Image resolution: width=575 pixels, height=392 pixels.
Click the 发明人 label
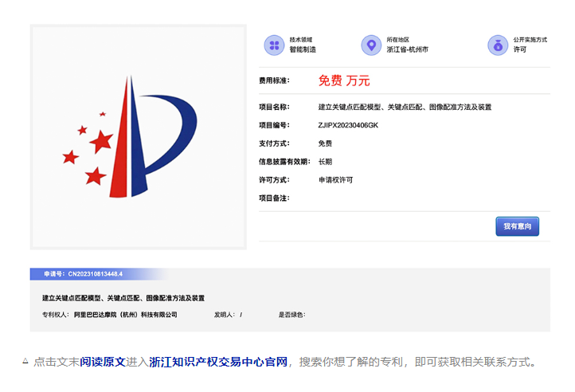coord(224,315)
